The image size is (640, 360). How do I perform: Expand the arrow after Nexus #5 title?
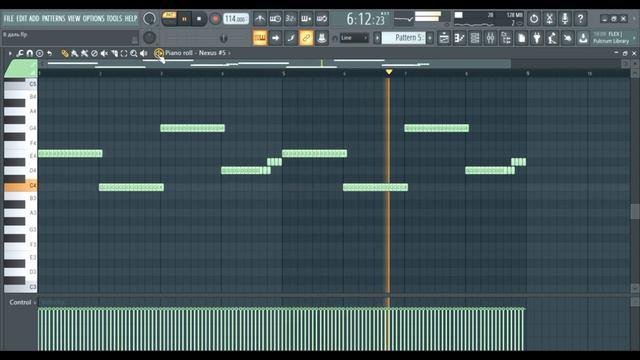pyautogui.click(x=229, y=53)
